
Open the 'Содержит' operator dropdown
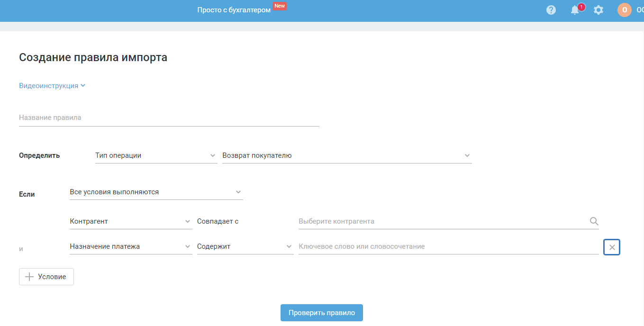[x=245, y=246]
